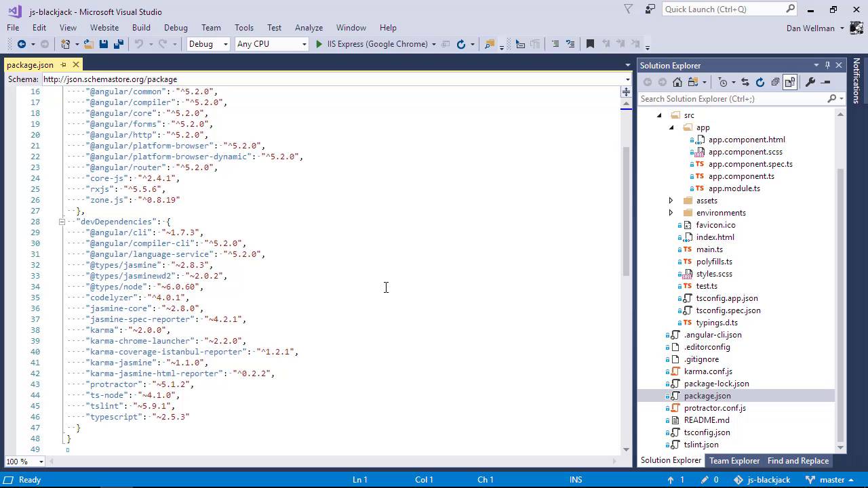The image size is (868, 488).
Task: Select README.md in Solution Explorer
Action: coord(707,420)
